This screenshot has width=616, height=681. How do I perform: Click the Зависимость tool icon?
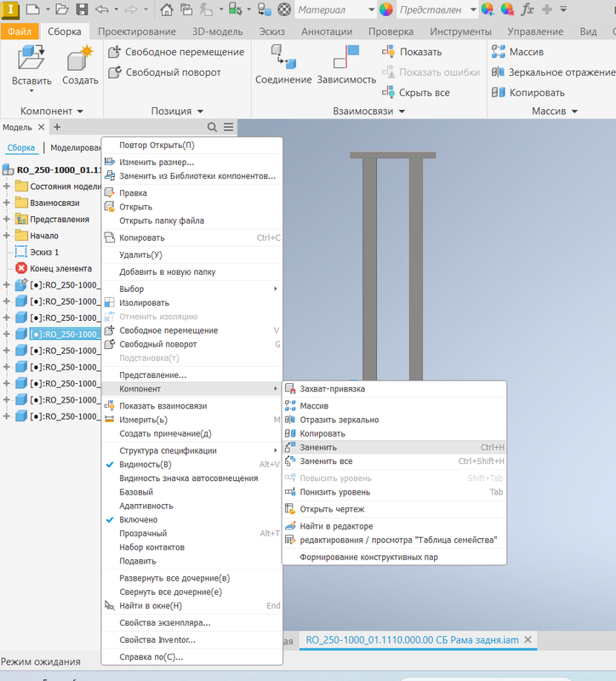pyautogui.click(x=346, y=57)
